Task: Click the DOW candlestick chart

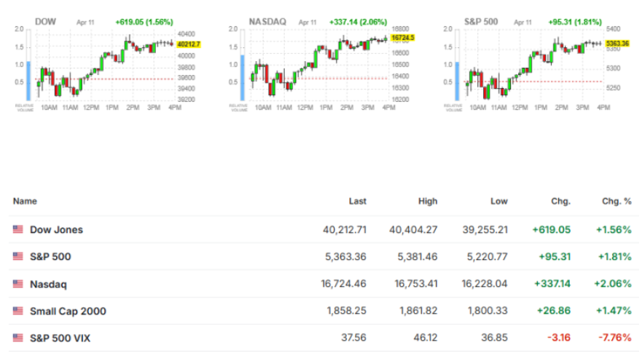Action: [x=105, y=66]
